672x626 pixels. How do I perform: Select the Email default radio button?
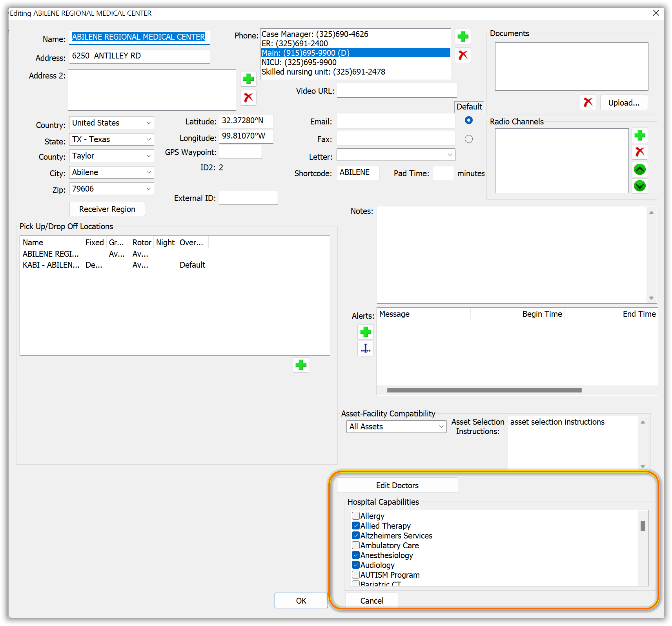[469, 120]
